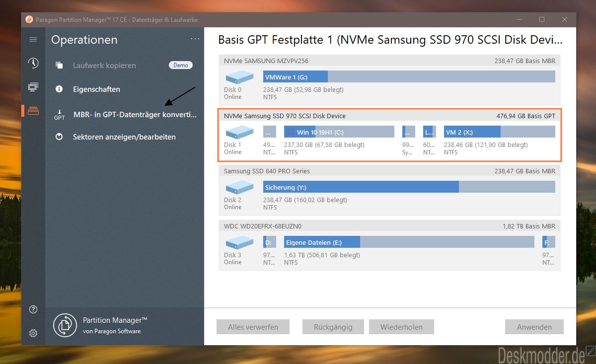Select the Disk 3 drive icon
Image resolution: width=596 pixels, height=364 pixels.
239,242
